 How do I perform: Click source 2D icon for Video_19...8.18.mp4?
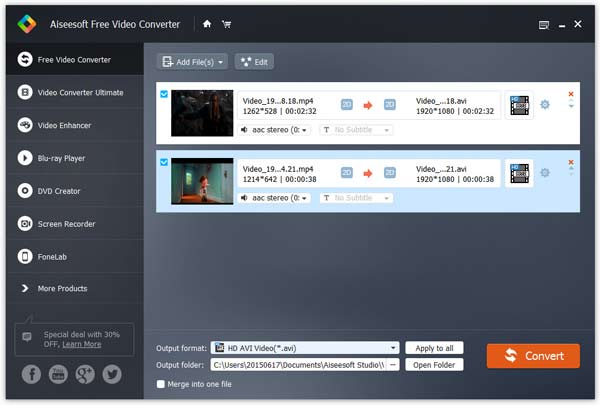(347, 105)
